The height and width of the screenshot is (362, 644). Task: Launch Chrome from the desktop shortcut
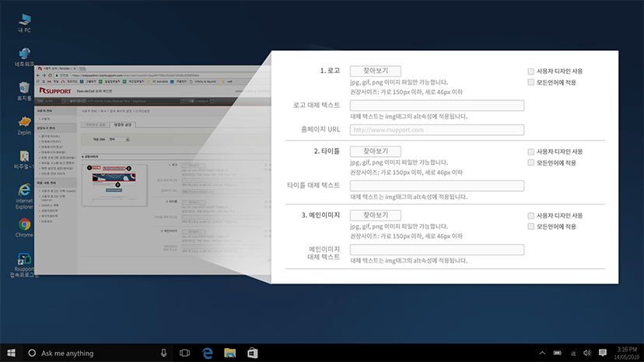(x=24, y=228)
